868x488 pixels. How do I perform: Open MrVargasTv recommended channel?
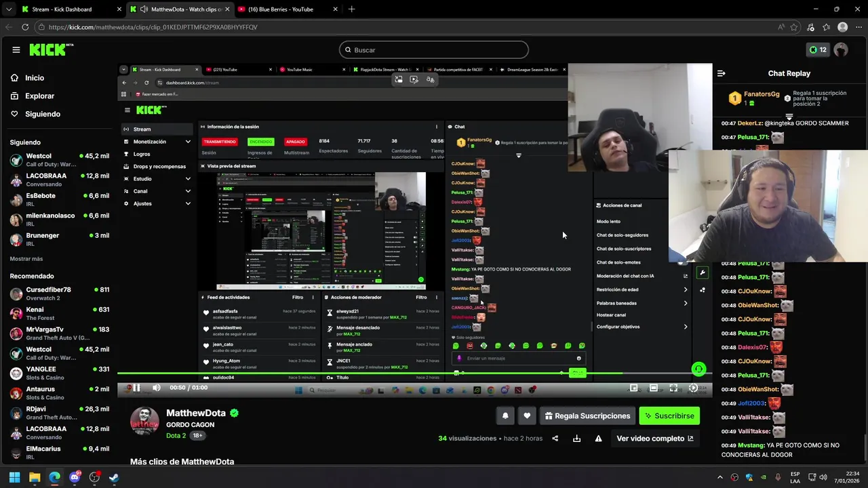coord(60,333)
